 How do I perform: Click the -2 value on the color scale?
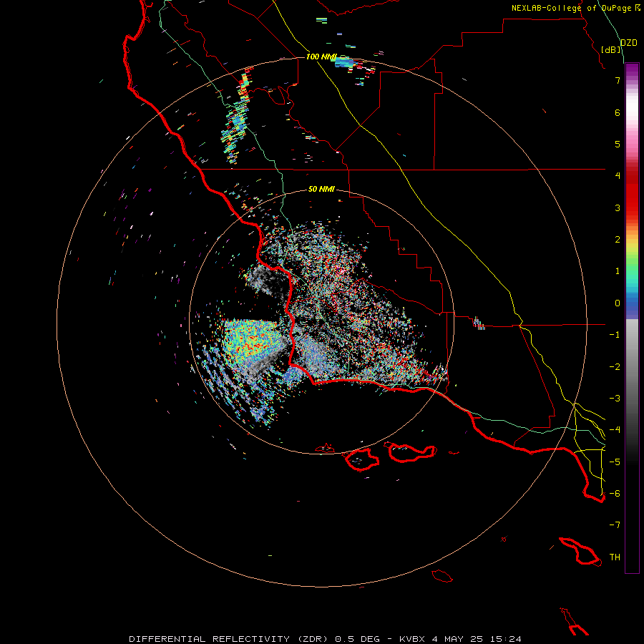pyautogui.click(x=615, y=367)
